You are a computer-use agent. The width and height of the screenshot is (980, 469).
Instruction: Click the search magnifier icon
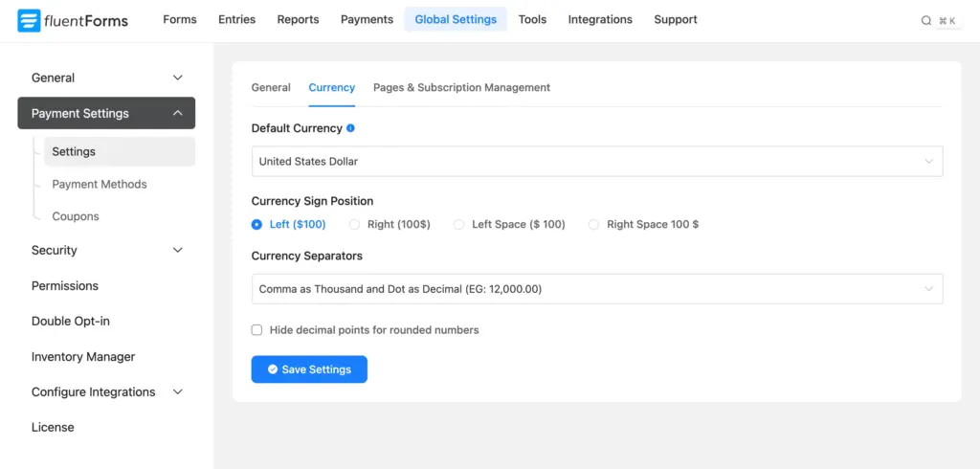(926, 21)
